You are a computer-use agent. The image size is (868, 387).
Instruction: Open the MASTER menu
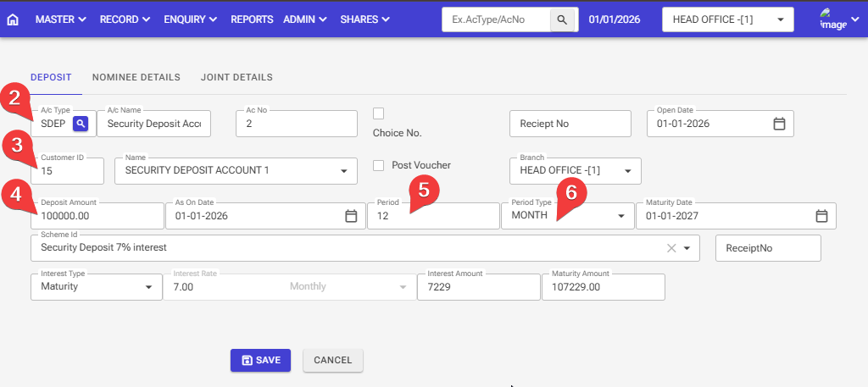coord(60,19)
